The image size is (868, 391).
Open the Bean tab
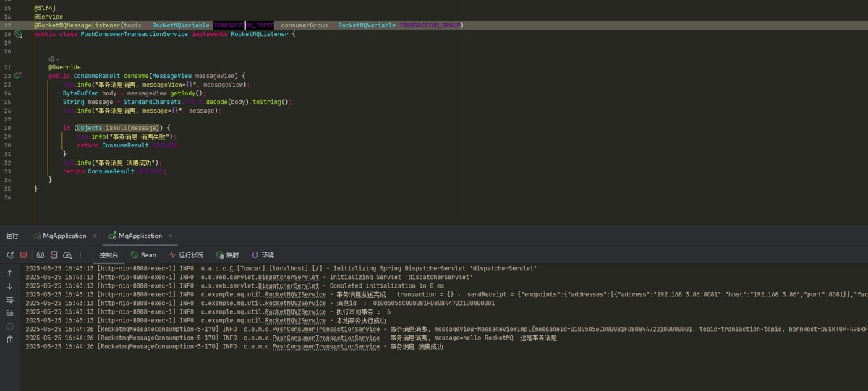click(143, 255)
